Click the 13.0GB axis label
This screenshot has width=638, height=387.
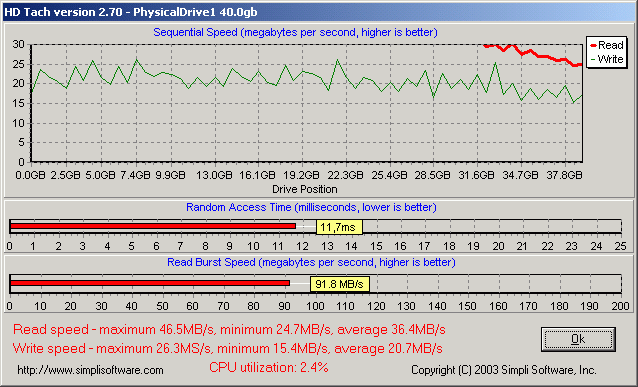pyautogui.click(x=214, y=175)
